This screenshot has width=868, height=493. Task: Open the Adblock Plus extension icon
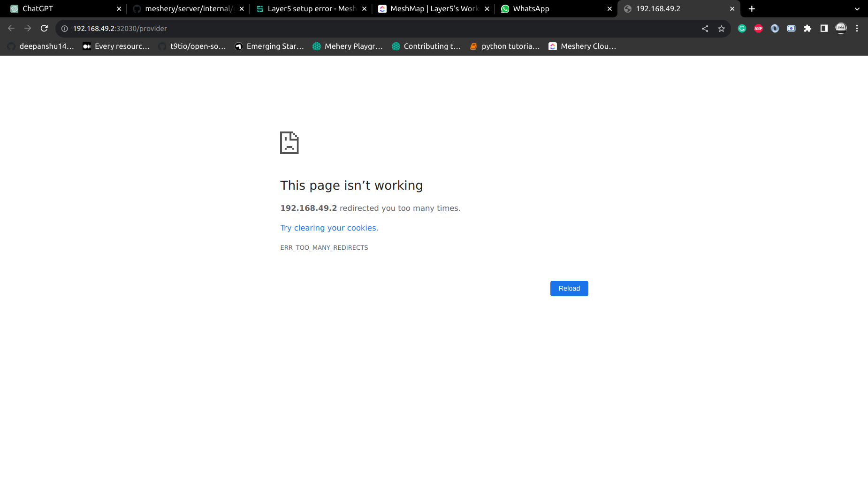758,29
